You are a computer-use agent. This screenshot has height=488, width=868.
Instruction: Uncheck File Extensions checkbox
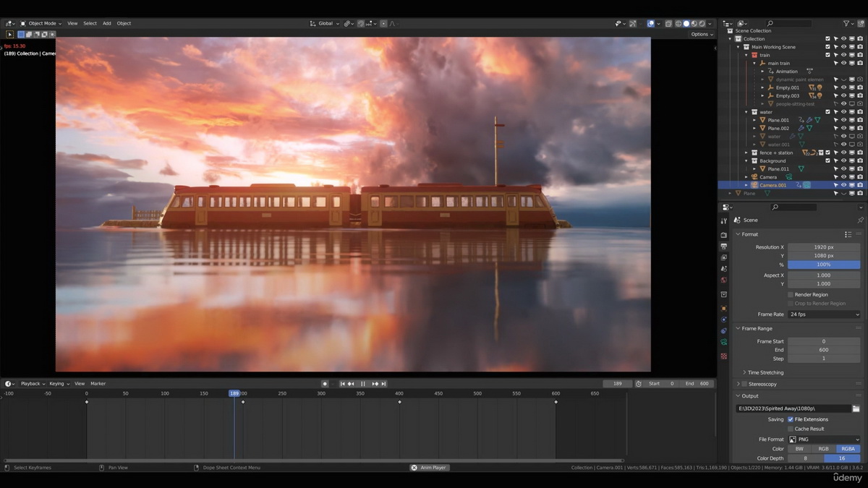click(x=791, y=419)
